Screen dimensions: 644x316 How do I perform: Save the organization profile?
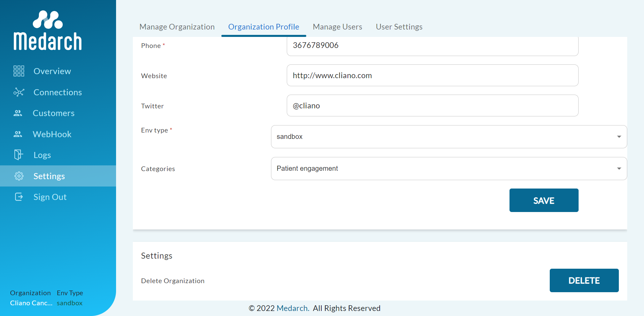544,200
